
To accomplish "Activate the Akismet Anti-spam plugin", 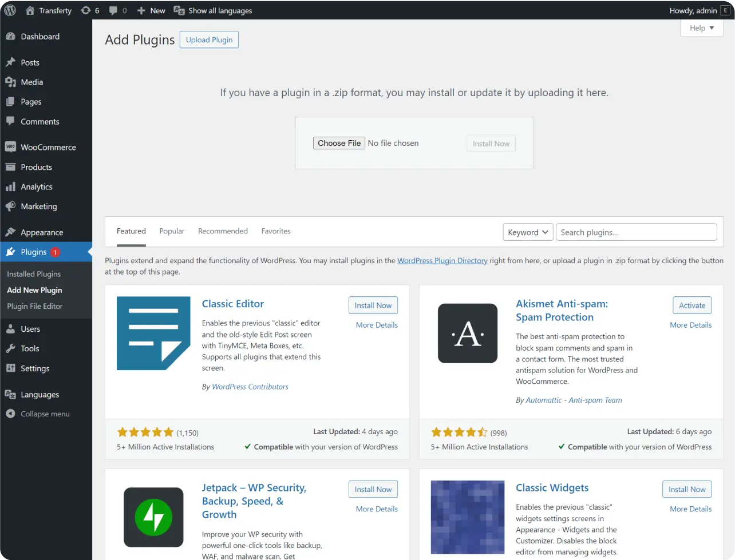I will (692, 305).
